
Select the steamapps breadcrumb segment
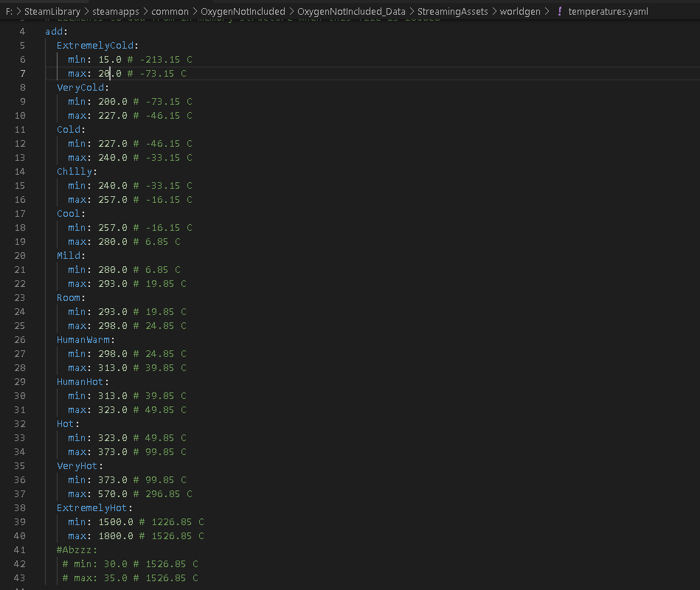coord(119,12)
